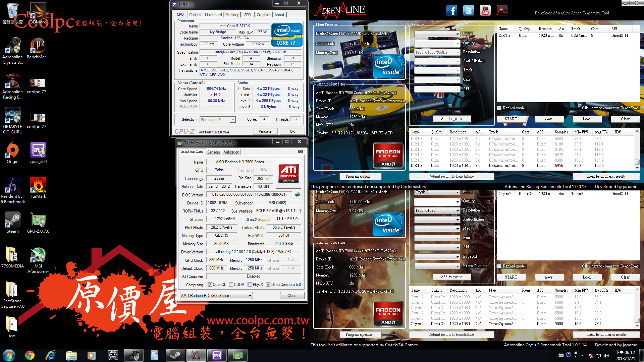Click the Validate button in CPU-Z

coord(265,131)
